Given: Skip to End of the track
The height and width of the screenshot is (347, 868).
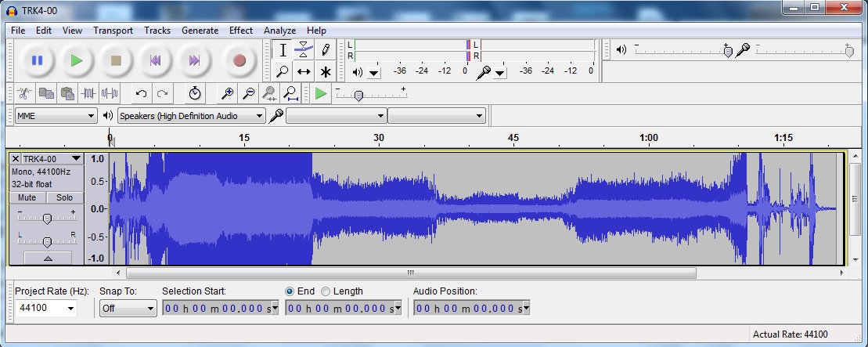Looking at the screenshot, I should (194, 60).
